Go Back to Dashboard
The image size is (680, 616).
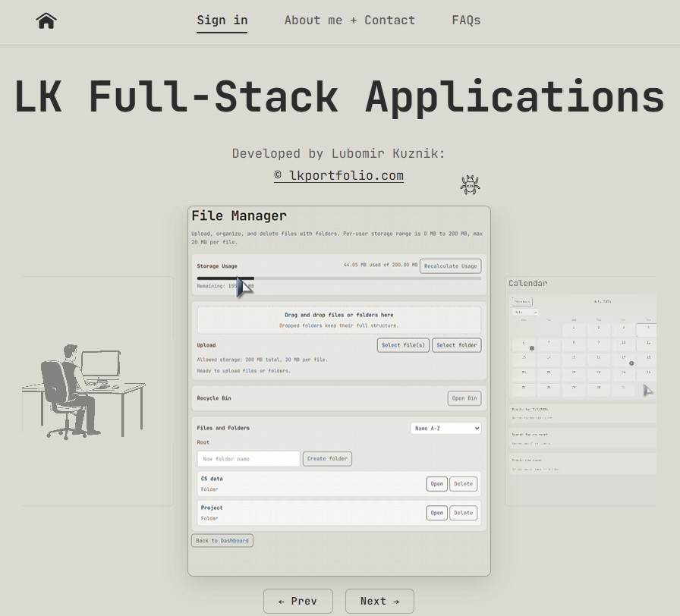222,541
